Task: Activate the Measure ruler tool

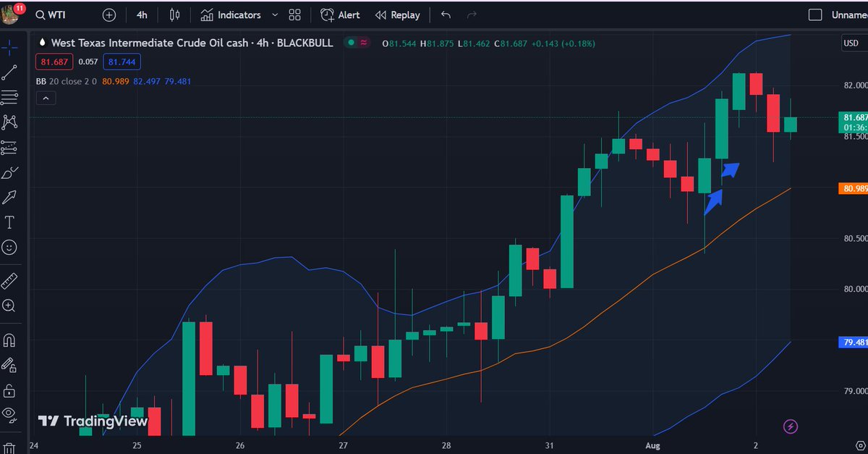Action: pos(10,279)
